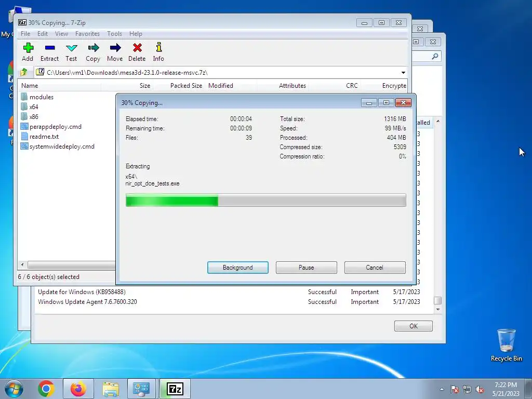Click the muted volume tray icon

480,389
